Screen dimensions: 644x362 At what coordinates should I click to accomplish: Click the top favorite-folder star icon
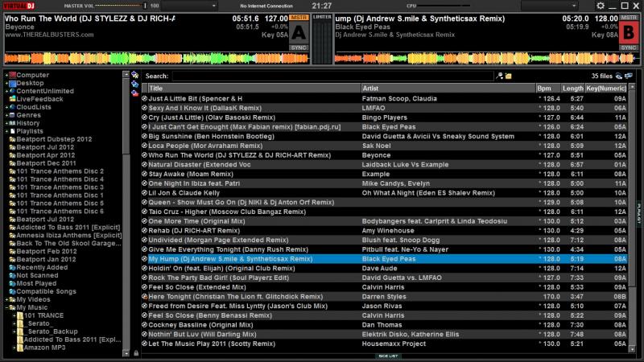(x=134, y=75)
